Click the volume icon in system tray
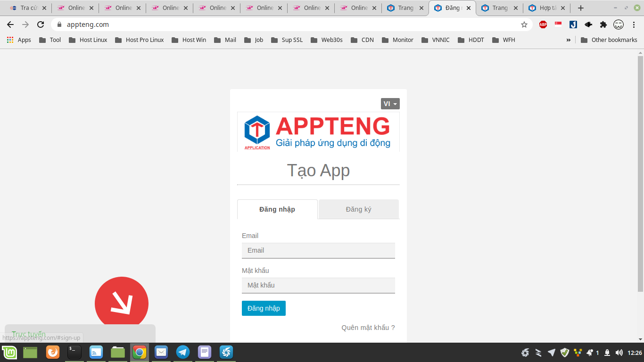The width and height of the screenshot is (644, 362). pos(619,353)
